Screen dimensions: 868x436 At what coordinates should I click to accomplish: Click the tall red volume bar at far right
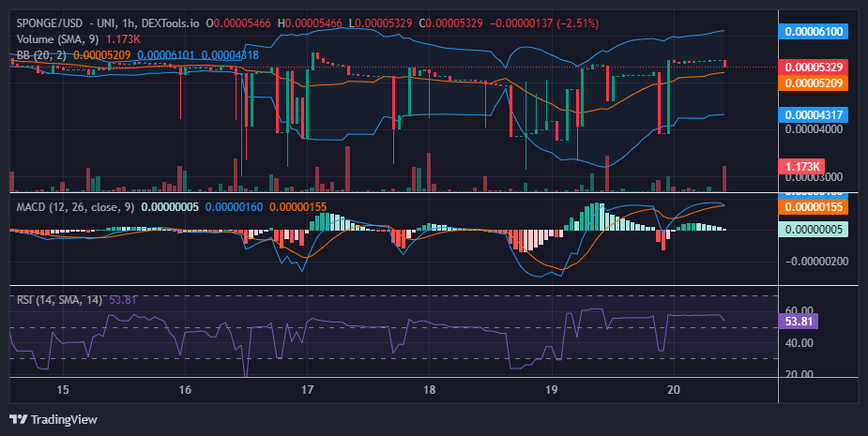pos(724,179)
